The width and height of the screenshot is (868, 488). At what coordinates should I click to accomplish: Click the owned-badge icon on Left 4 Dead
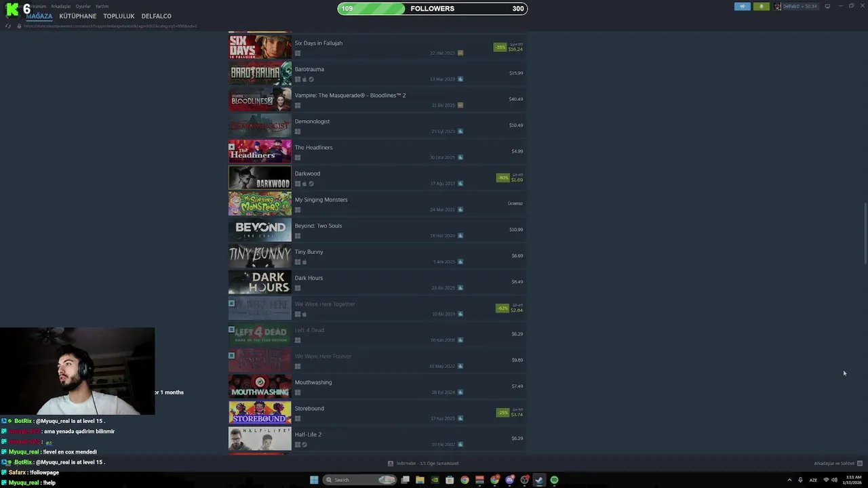pos(231,329)
